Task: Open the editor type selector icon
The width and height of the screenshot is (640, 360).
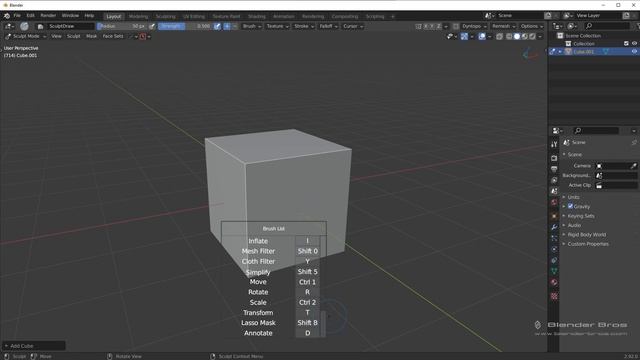Action: point(9,26)
